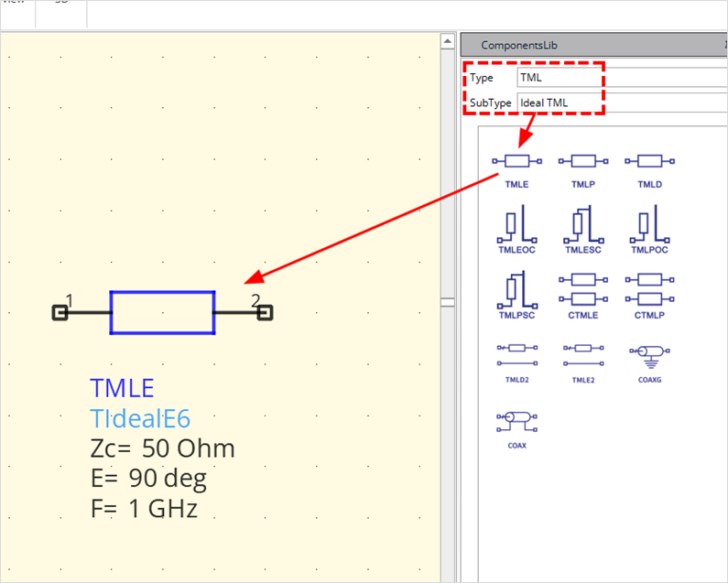Choose the COAX component icon
Viewport: 728px width, 583px height.
tap(516, 430)
